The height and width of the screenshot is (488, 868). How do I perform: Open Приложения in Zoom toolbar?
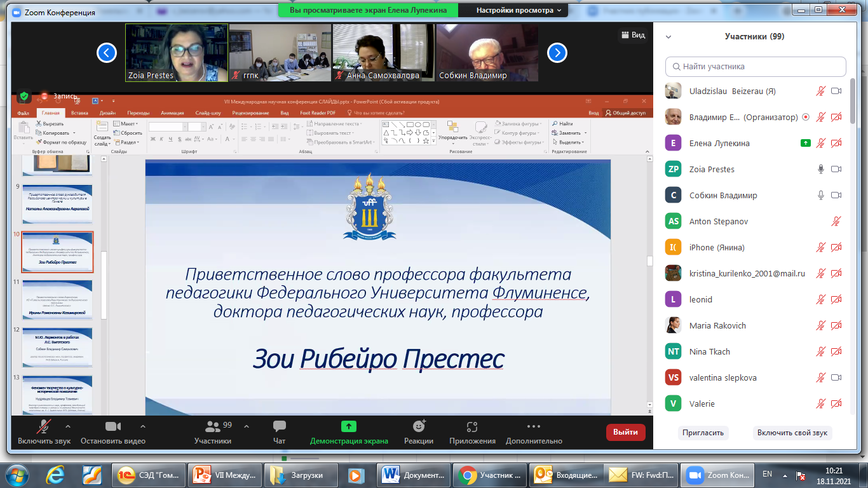[472, 432]
